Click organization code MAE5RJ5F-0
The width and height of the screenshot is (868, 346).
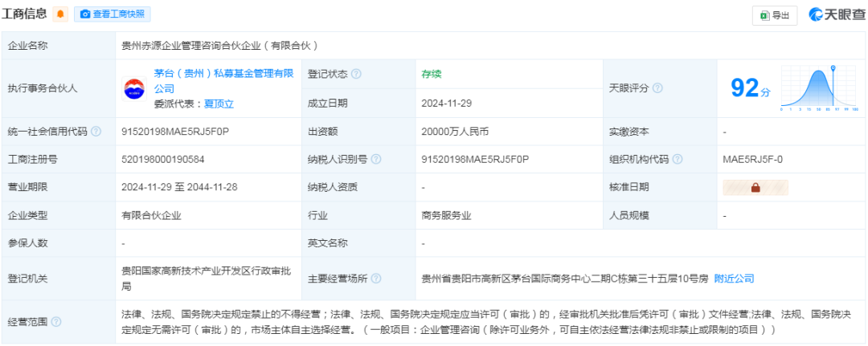pyautogui.click(x=753, y=159)
